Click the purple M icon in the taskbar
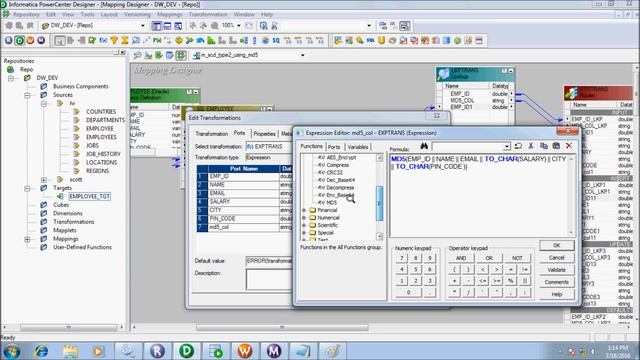The width and height of the screenshot is (640, 360). [273, 351]
